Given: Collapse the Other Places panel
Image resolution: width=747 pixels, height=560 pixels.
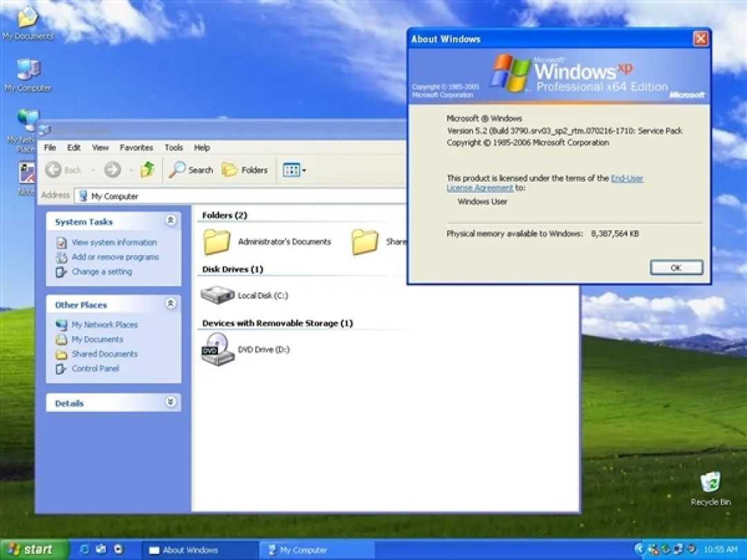Looking at the screenshot, I should point(170,304).
